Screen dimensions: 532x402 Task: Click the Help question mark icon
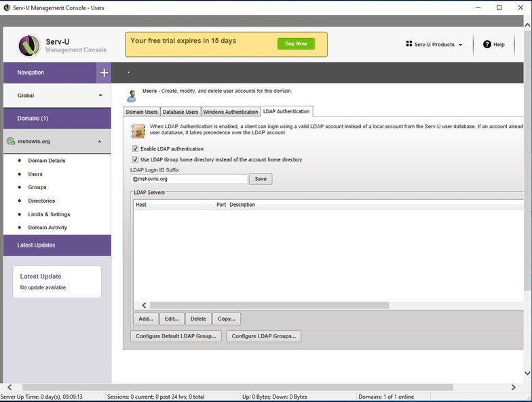tap(487, 45)
